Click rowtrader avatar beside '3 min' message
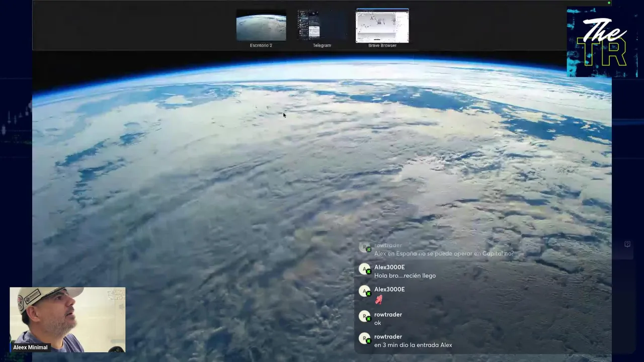The image size is (644, 362). pyautogui.click(x=365, y=339)
